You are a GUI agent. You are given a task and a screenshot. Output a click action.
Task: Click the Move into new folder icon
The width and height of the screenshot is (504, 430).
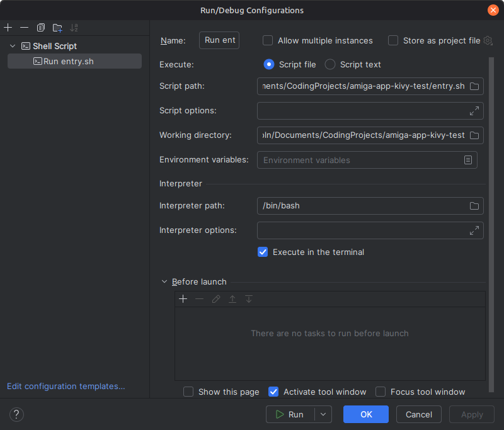tap(57, 28)
